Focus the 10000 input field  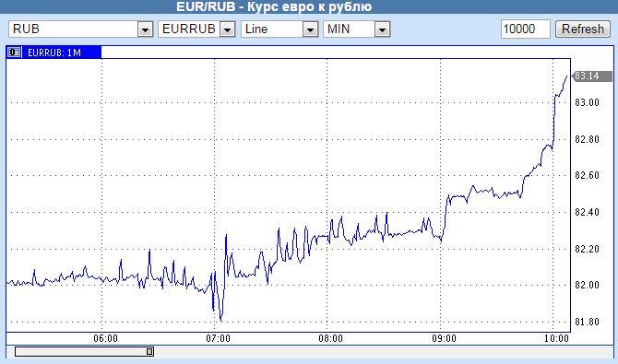pos(526,29)
